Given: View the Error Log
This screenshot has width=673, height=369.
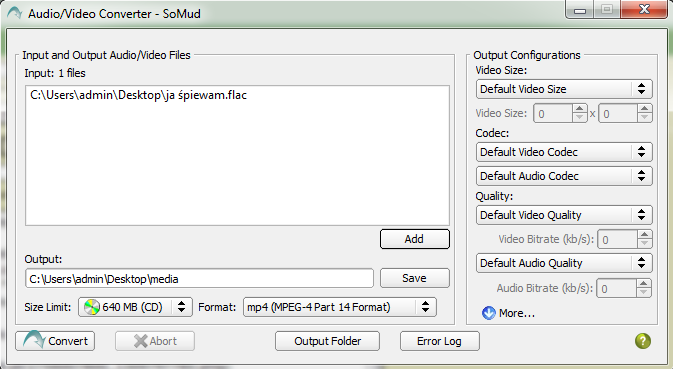Looking at the screenshot, I should [x=440, y=341].
